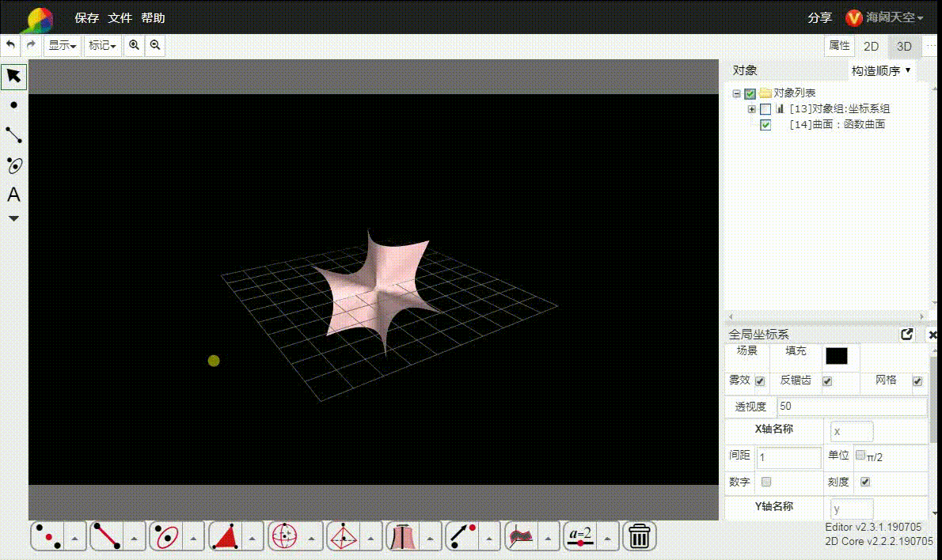Toggle visibility of [14]曲面：函数曲面
The image size is (942, 560).
pos(765,124)
